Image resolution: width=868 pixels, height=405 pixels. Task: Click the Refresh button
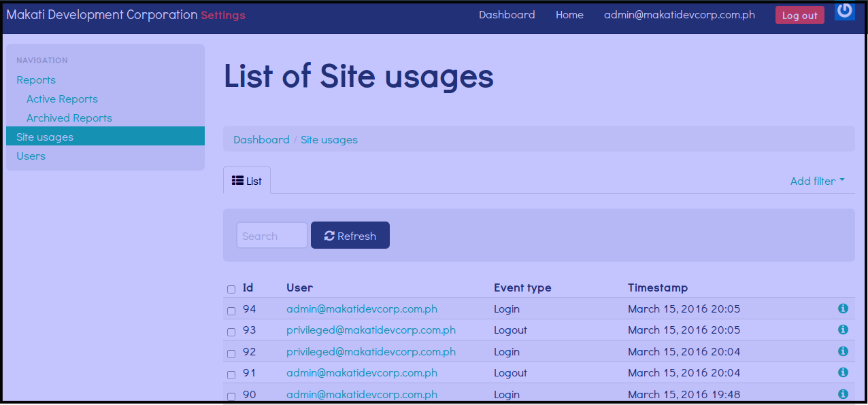[x=350, y=235]
